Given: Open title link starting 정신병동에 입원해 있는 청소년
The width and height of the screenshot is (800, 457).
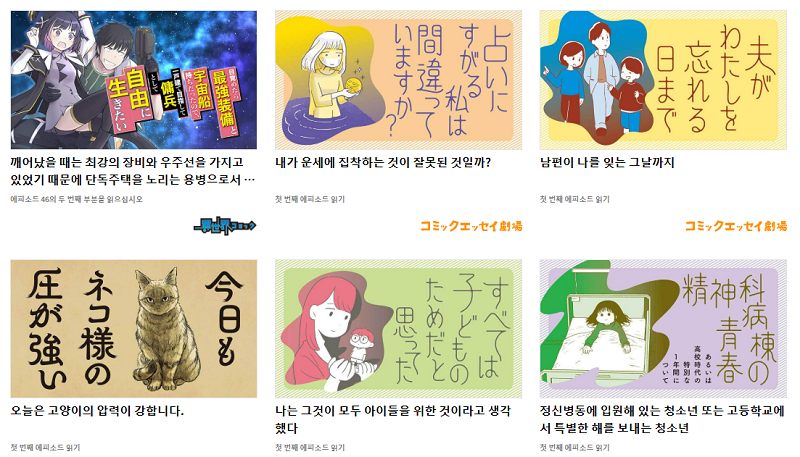Looking at the screenshot, I should point(662,419).
